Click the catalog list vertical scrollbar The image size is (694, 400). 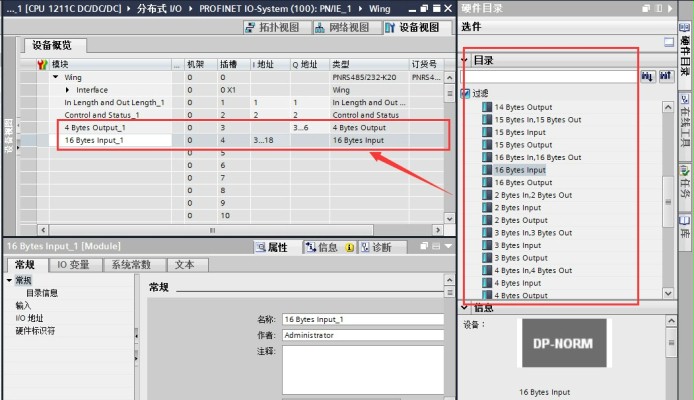pos(668,200)
